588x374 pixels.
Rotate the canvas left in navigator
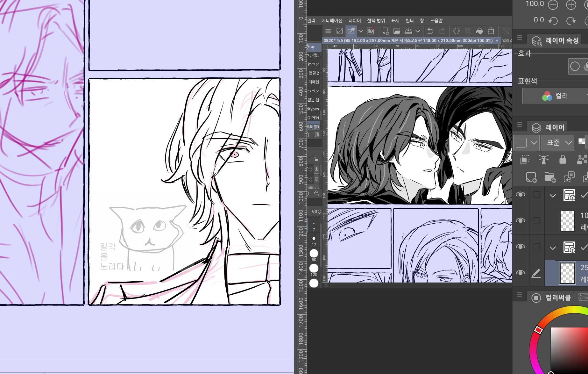[x=553, y=21]
